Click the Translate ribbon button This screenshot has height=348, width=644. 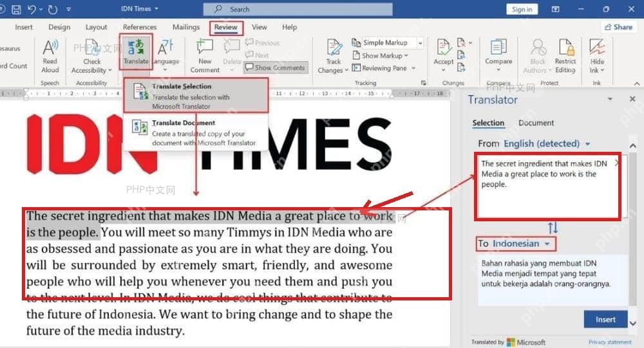pos(136,52)
